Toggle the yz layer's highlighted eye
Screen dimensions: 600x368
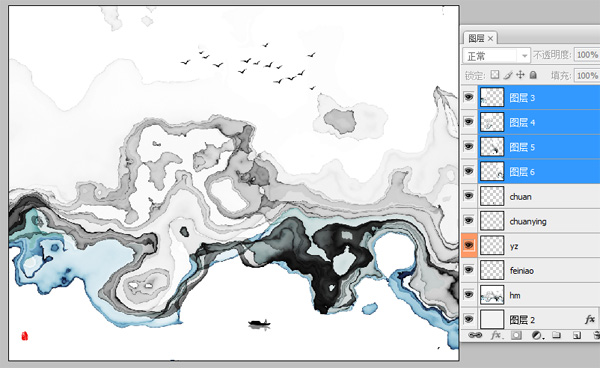click(x=469, y=245)
